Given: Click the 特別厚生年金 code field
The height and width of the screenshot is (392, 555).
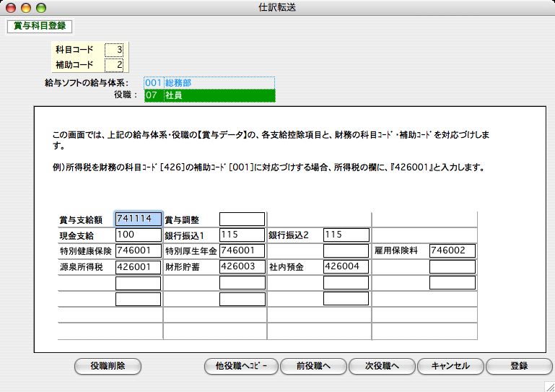Looking at the screenshot, I should coord(242,251).
